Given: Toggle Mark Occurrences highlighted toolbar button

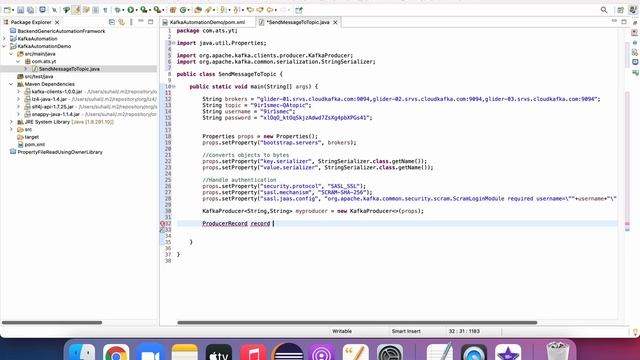Looking at the screenshot, I should (76, 10).
